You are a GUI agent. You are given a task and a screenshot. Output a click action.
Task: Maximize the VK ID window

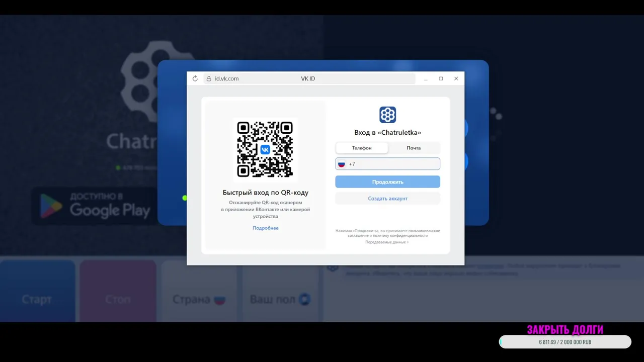(441, 78)
